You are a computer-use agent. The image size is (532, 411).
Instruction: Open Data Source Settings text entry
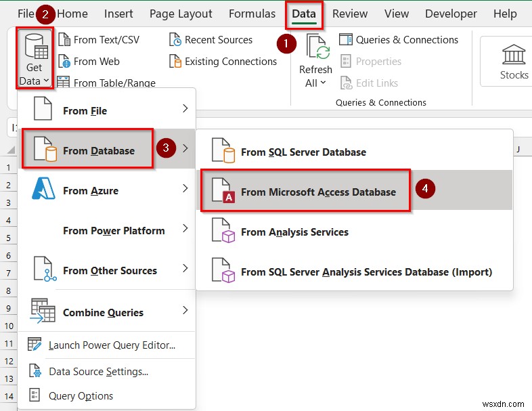[x=98, y=372]
